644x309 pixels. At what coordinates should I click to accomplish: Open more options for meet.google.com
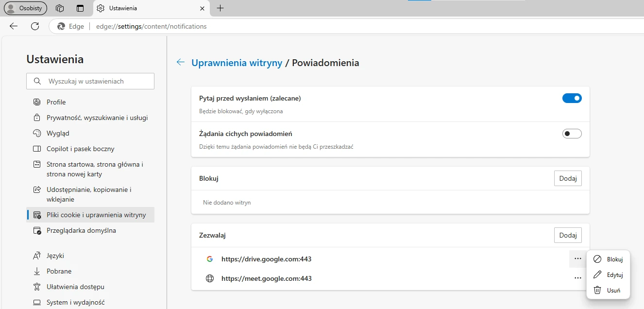[577, 278]
